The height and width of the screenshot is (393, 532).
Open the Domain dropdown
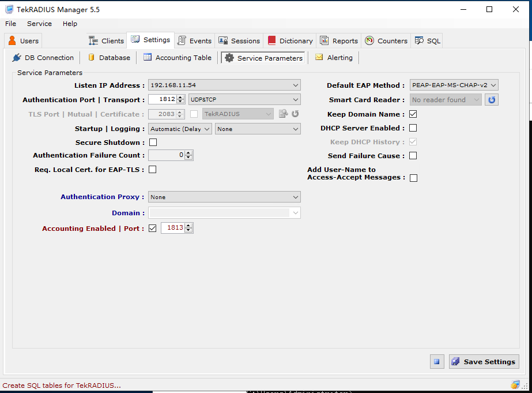pyautogui.click(x=296, y=213)
